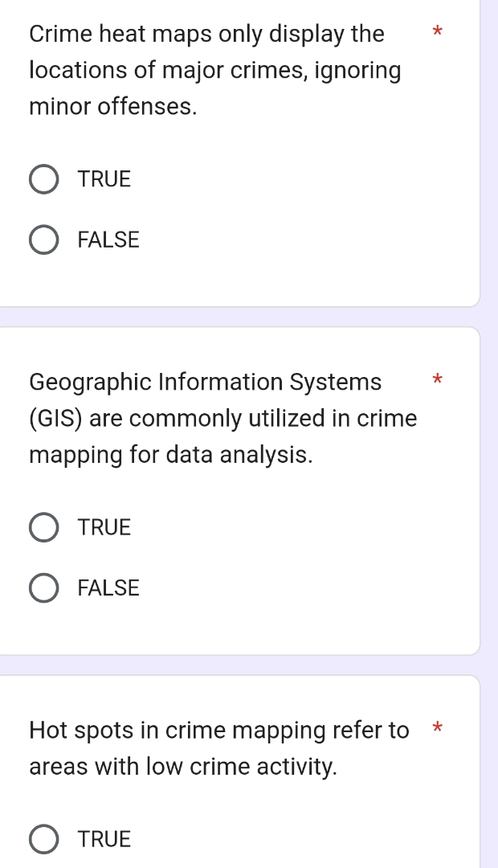
Task: Click the FALSE label under the heat maps question
Action: pos(108,240)
